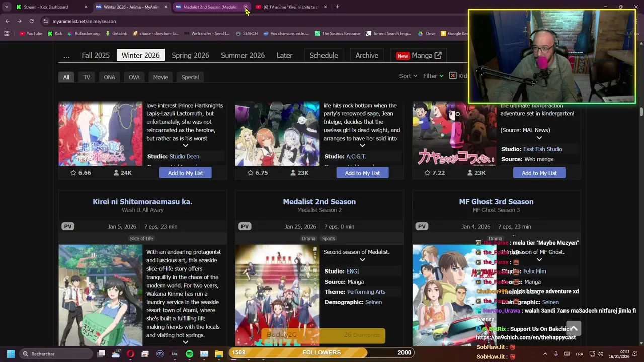Click the star score 6.66 icon
This screenshot has width=644, height=362.
[x=73, y=173]
